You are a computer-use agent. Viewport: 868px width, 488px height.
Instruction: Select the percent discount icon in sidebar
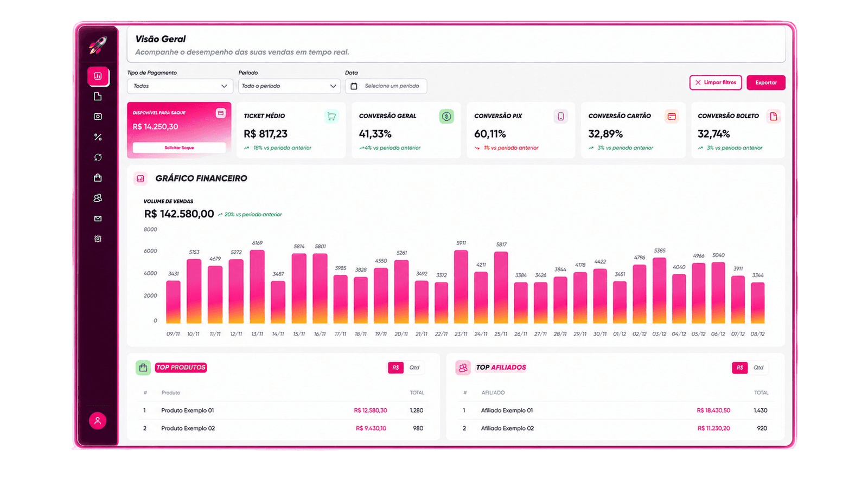click(x=98, y=137)
